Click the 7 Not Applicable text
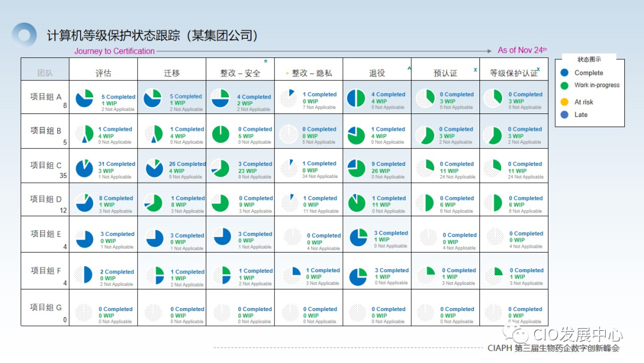The image size is (644, 363). (319, 107)
